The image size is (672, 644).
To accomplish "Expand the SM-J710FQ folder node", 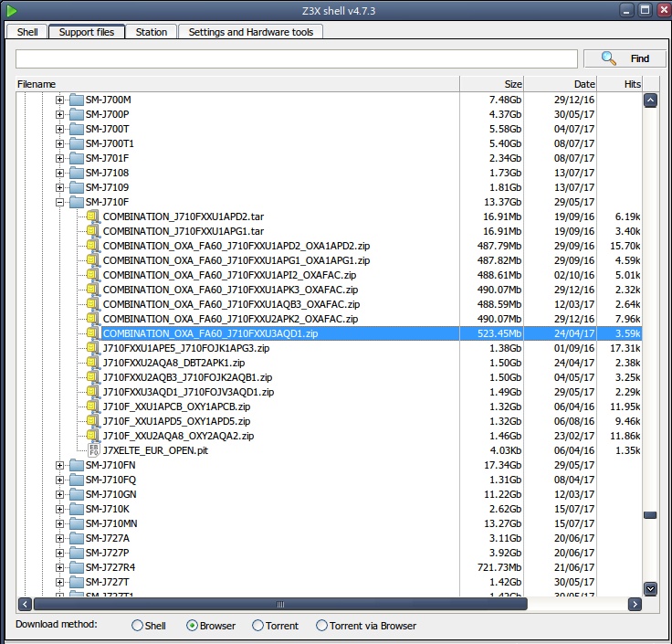I will click(x=59, y=480).
